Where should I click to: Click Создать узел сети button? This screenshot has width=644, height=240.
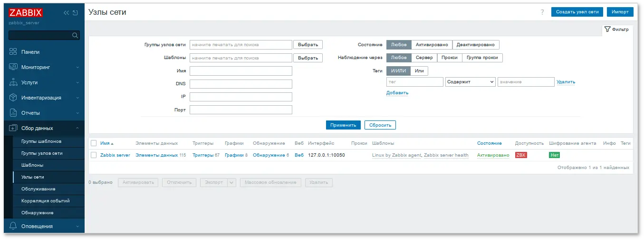coord(577,12)
